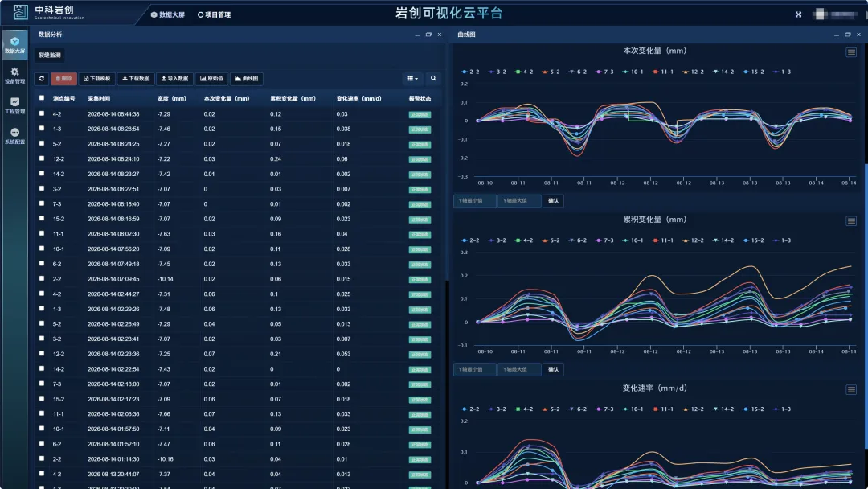
Task: Open 设备管理 gear in sidebar
Action: [x=15, y=76]
